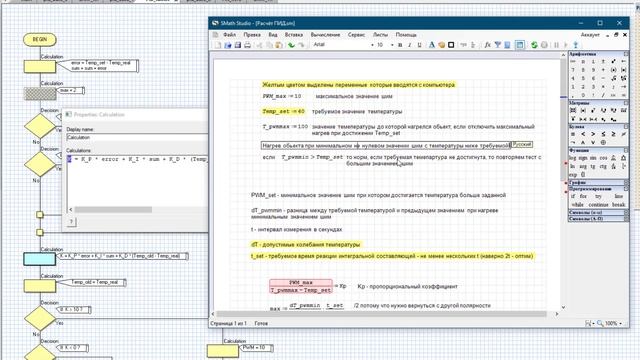Insert the less-than operator from the Boolean panel
Viewport: 640px width, 360px height.
coord(583,134)
